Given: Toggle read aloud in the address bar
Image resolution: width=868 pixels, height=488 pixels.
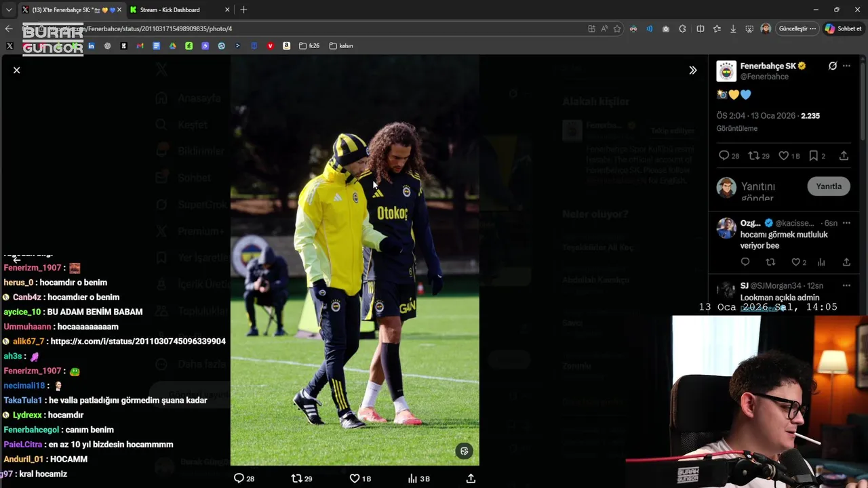Looking at the screenshot, I should tap(604, 28).
